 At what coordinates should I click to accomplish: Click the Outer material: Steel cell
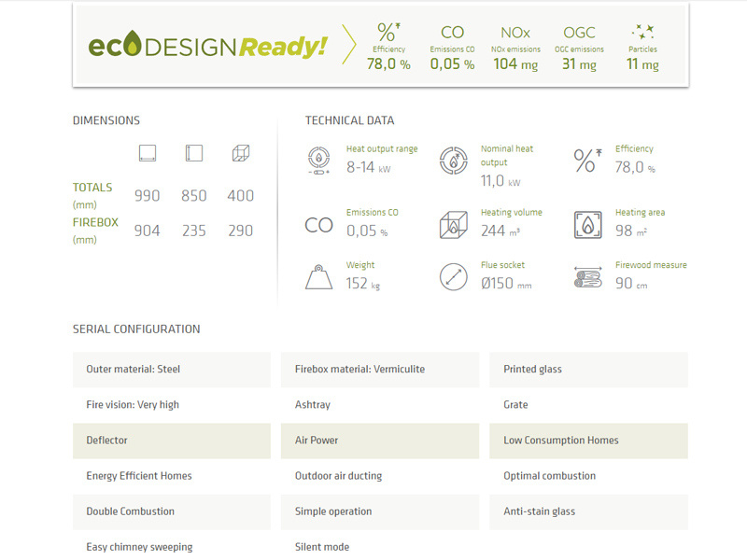[x=172, y=370]
